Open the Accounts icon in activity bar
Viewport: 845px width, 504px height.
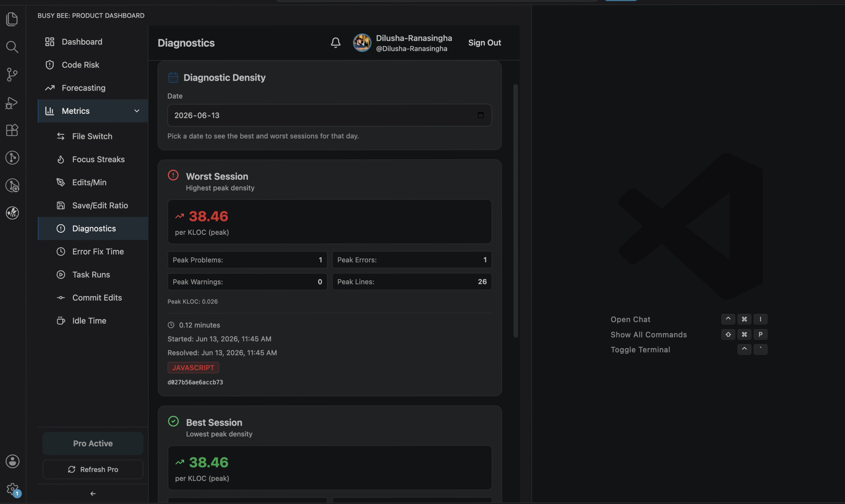click(x=12, y=461)
